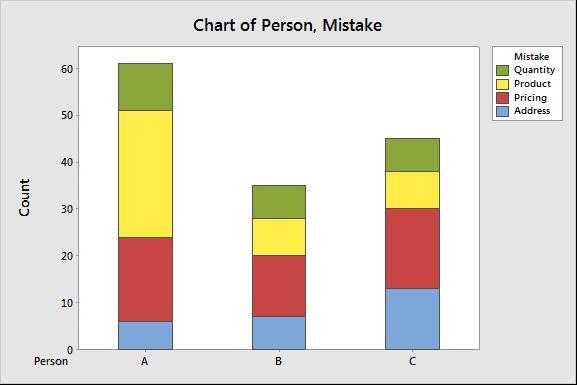
Task: Select Person B's blue Address segment
Action: click(x=279, y=333)
